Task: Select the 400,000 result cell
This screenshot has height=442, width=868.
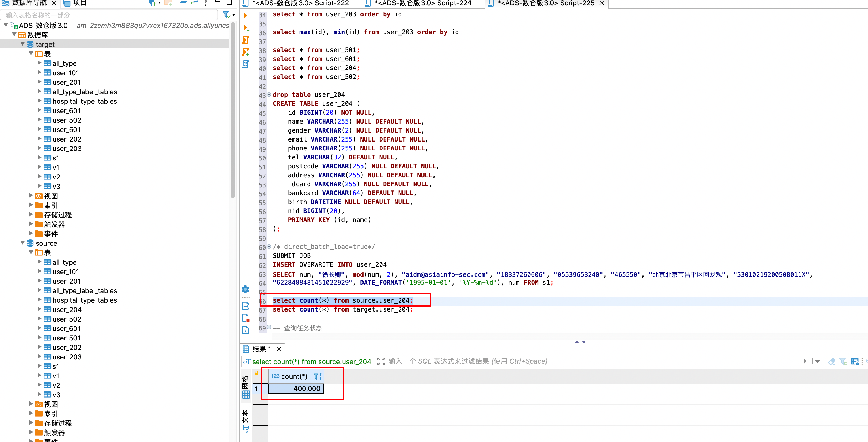Action: pos(296,388)
